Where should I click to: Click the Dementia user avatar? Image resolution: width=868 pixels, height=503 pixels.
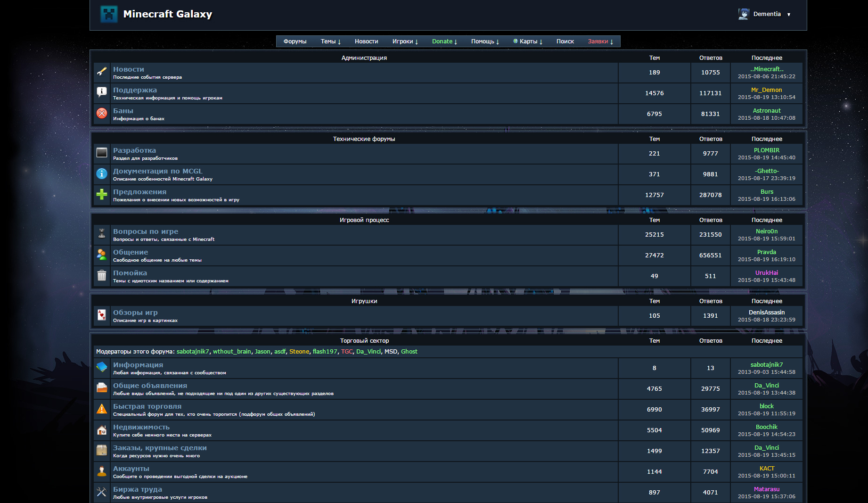(x=744, y=14)
